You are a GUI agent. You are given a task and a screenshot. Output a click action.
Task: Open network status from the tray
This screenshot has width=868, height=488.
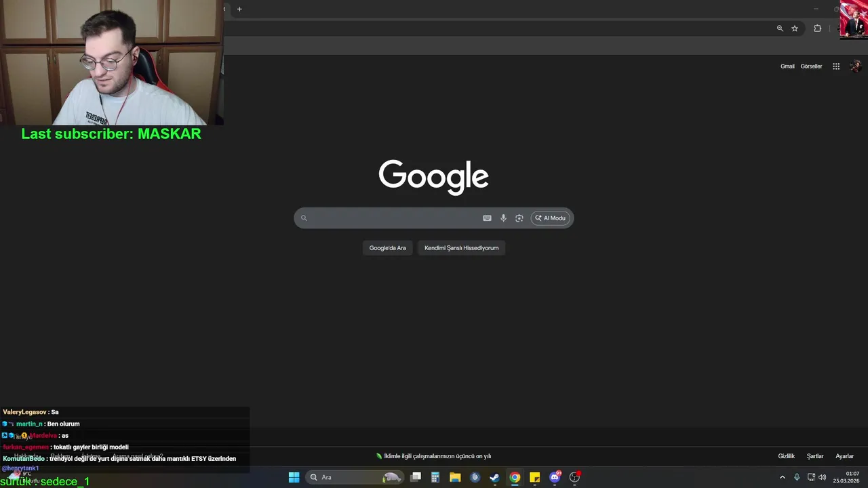click(811, 477)
